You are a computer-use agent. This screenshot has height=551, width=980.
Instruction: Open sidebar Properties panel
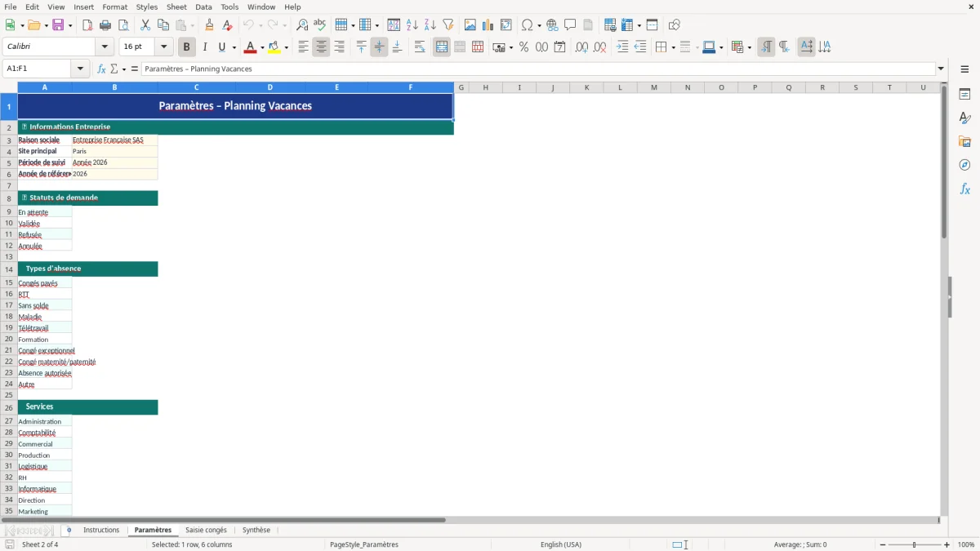(x=964, y=95)
